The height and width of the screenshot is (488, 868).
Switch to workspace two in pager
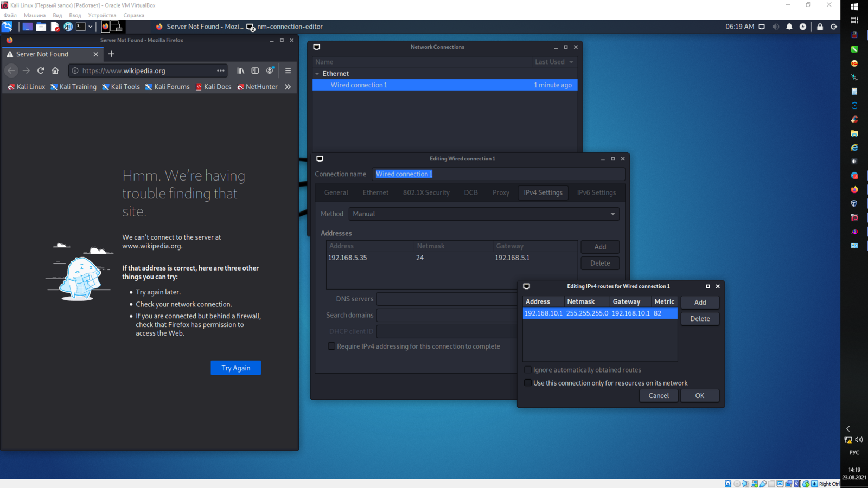(117, 27)
